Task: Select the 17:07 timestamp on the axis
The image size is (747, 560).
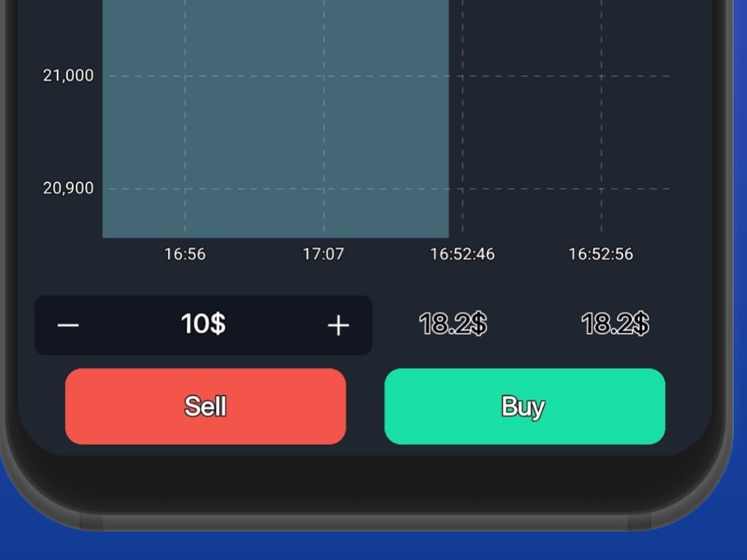Action: 324,254
